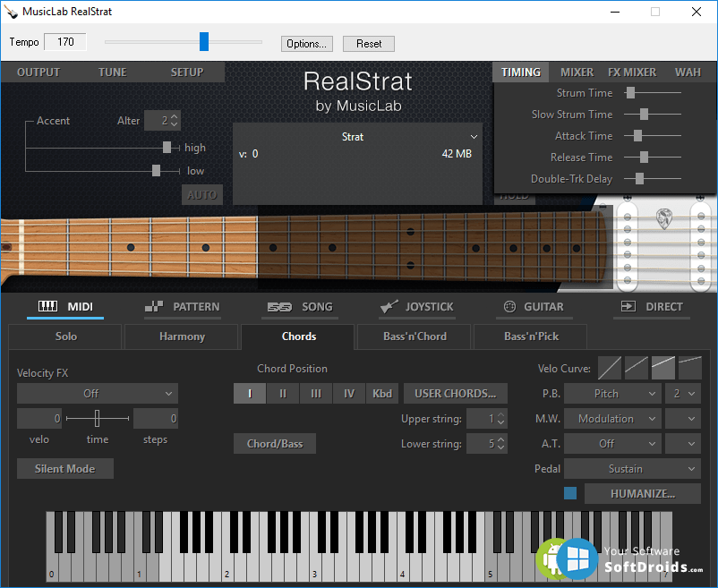Open the Velocity FX Off dropdown
The width and height of the screenshot is (718, 588).
[x=98, y=394]
